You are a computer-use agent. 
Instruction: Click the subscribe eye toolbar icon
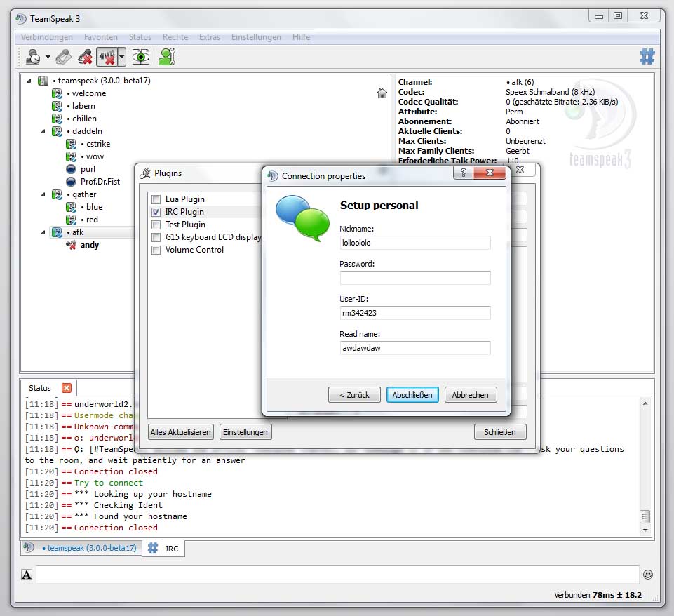[141, 57]
